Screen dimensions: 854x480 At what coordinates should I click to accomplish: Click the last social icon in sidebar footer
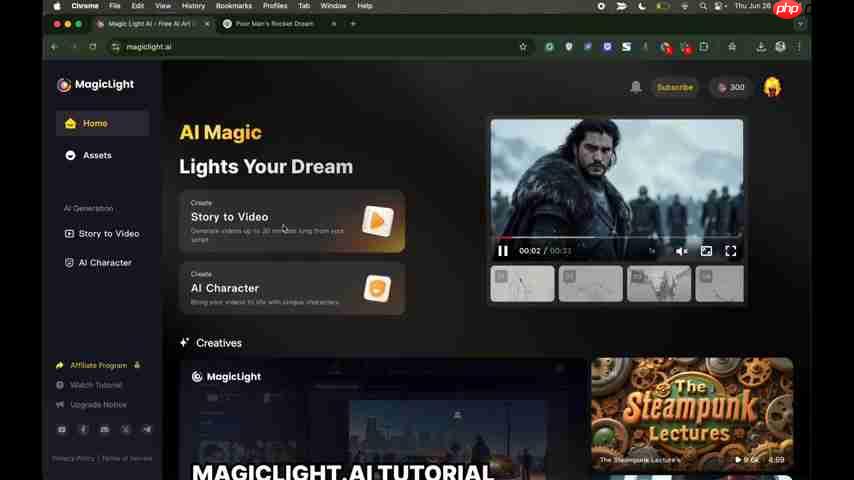coord(147,429)
